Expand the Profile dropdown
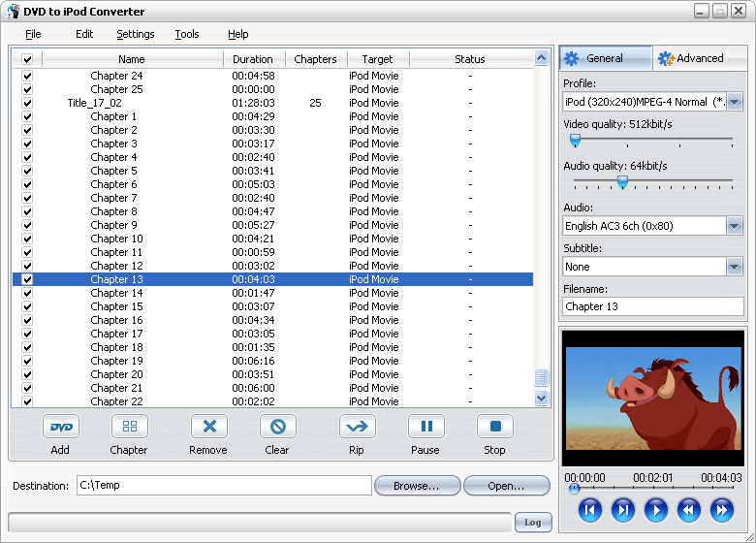 pos(734,102)
